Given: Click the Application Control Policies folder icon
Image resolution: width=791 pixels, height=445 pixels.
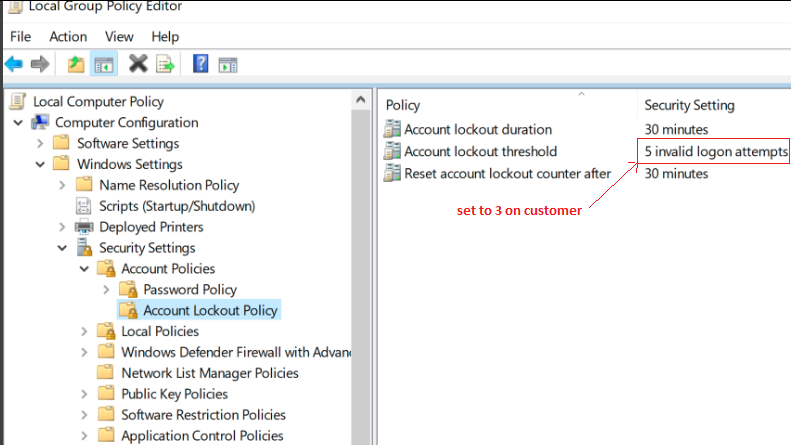Looking at the screenshot, I should [x=105, y=435].
